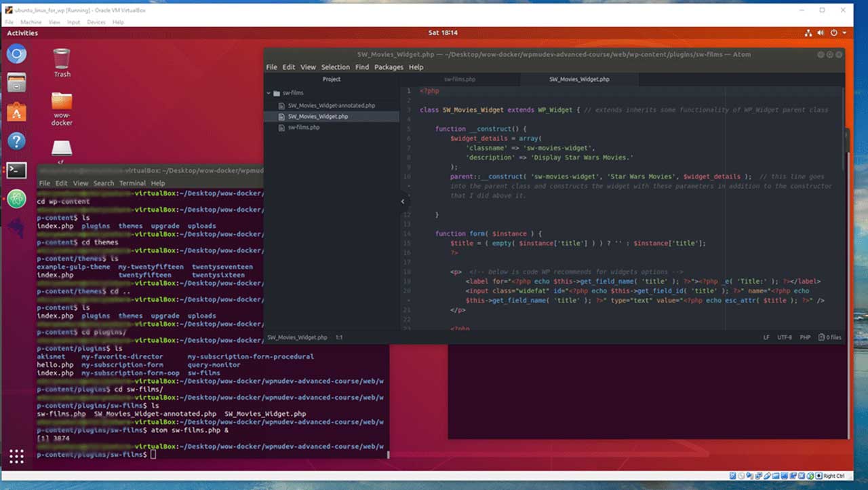Image resolution: width=868 pixels, height=490 pixels.
Task: Click the LF line ending selector
Action: click(766, 337)
